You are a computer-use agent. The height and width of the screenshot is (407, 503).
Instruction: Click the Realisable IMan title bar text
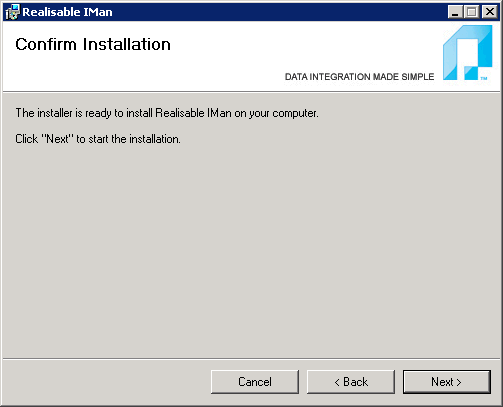[67, 12]
